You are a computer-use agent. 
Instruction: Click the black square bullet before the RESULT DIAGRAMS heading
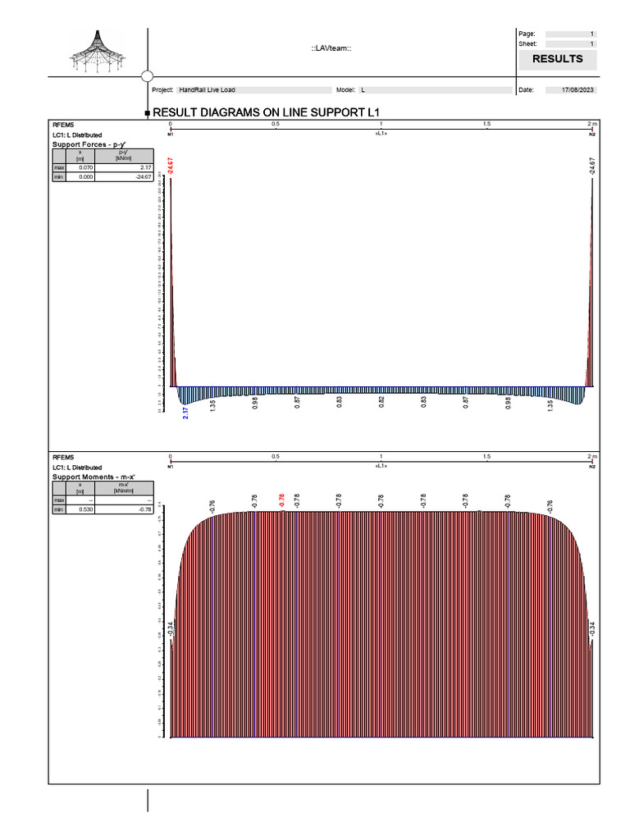pyautogui.click(x=148, y=113)
